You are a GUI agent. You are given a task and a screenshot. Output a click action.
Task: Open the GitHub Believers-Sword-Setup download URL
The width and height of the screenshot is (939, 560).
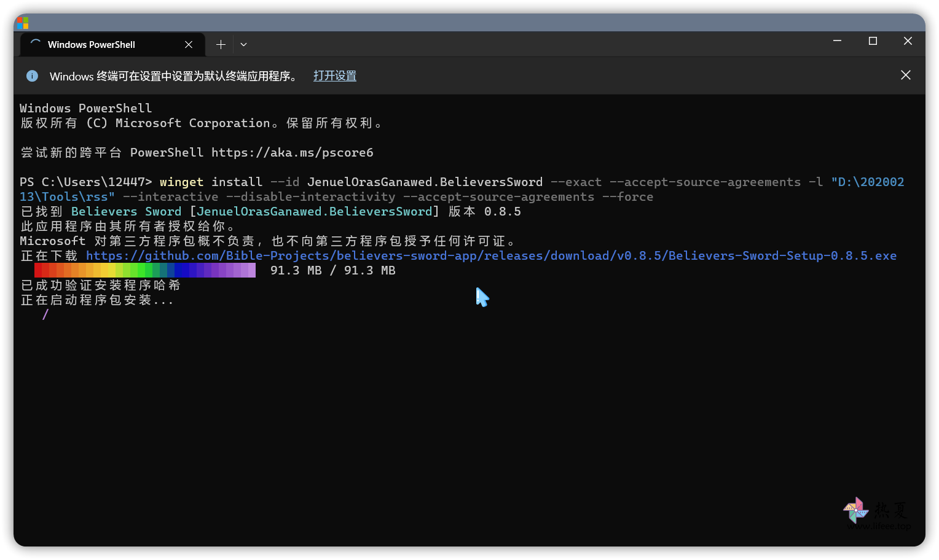coord(491,255)
